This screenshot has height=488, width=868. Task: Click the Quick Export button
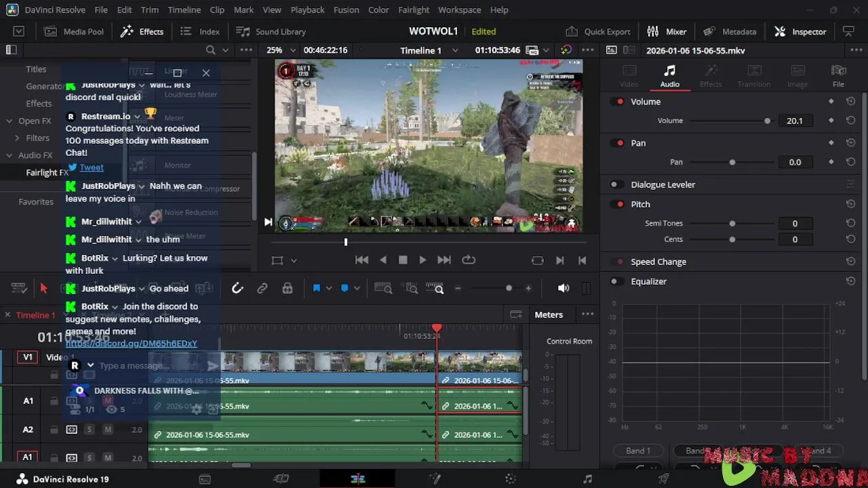tap(598, 32)
